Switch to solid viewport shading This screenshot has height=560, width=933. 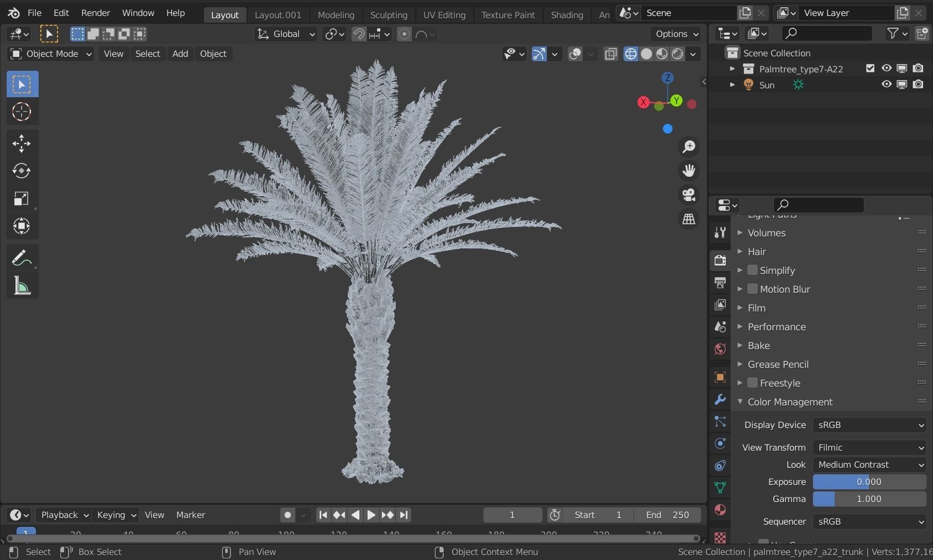pos(646,54)
